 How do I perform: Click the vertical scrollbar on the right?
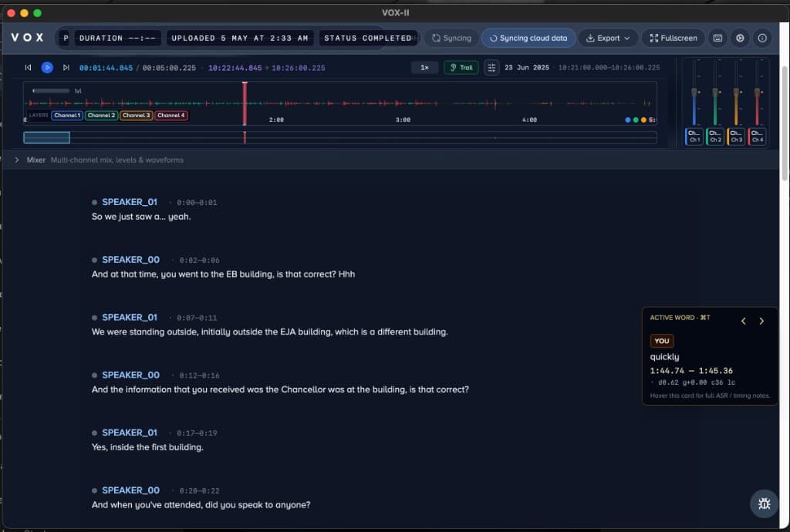(784, 123)
